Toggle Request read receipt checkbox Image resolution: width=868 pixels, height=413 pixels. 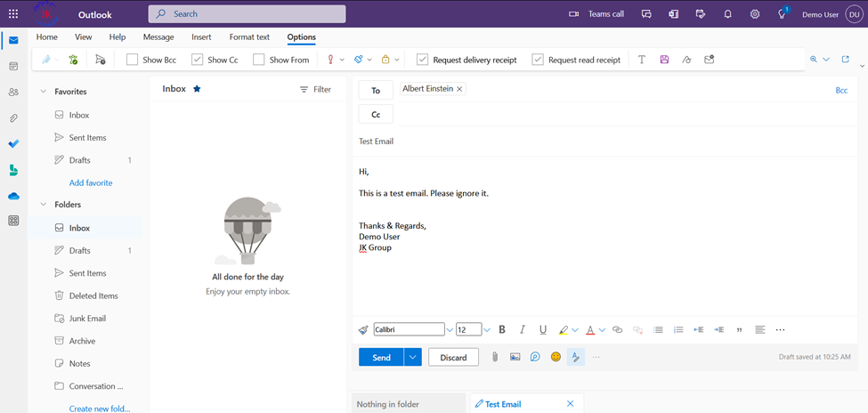[538, 60]
